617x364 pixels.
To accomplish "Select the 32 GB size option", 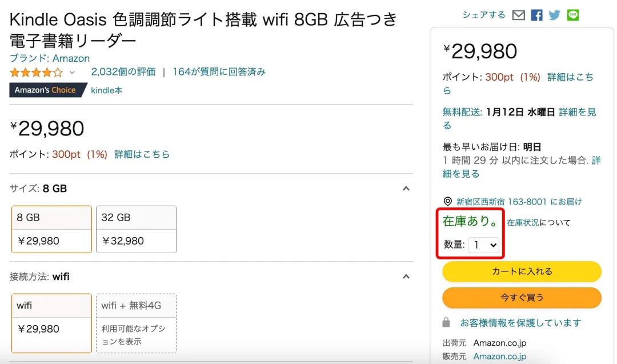I will 136,229.
